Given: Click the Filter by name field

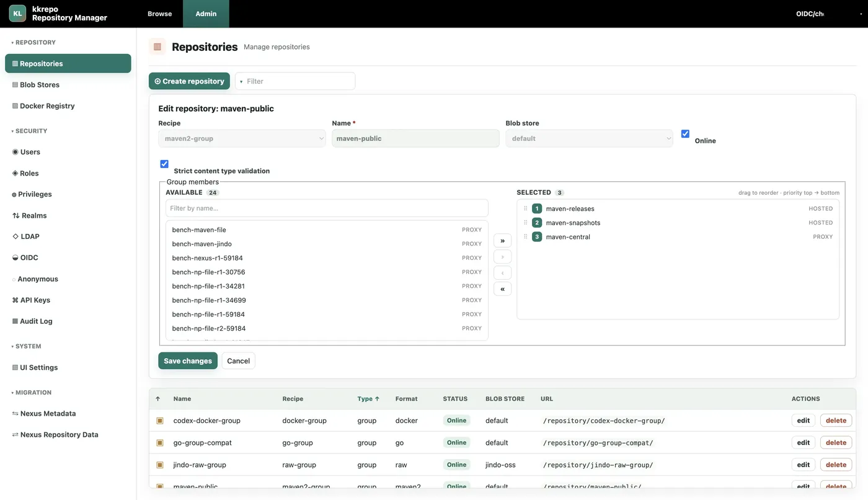Looking at the screenshot, I should coord(327,208).
